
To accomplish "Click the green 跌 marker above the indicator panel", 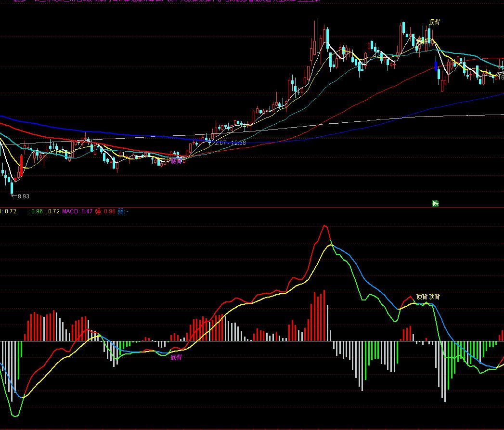I will [x=436, y=203].
